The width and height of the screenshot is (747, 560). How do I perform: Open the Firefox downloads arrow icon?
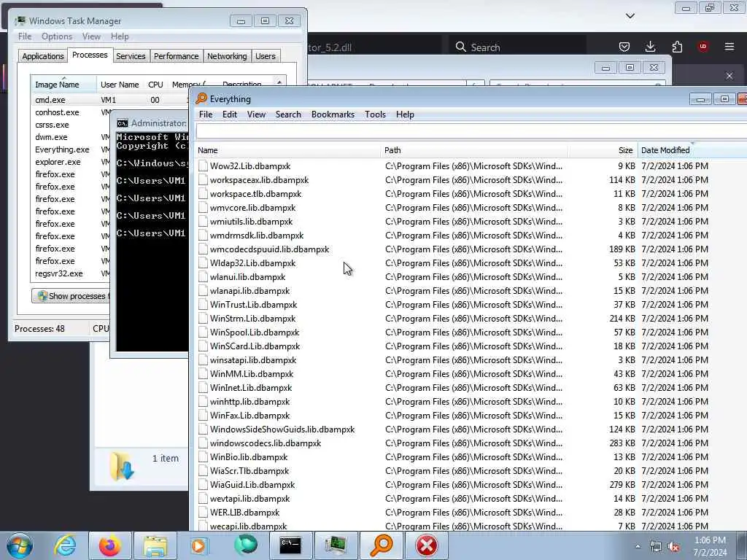click(x=650, y=47)
